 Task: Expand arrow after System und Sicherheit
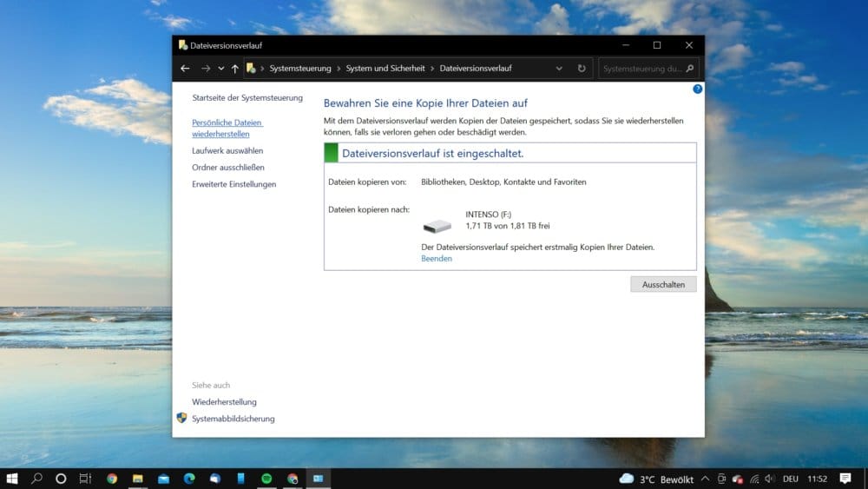coord(432,69)
